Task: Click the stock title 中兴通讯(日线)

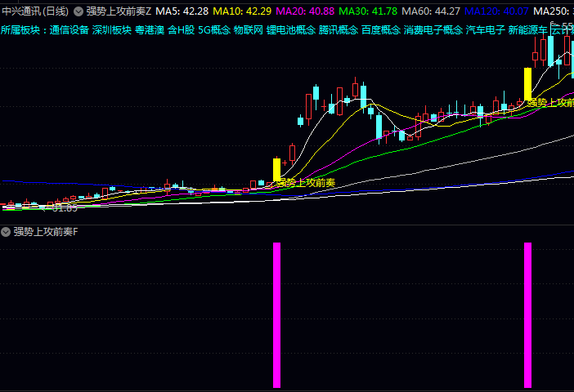Action: click(x=35, y=11)
